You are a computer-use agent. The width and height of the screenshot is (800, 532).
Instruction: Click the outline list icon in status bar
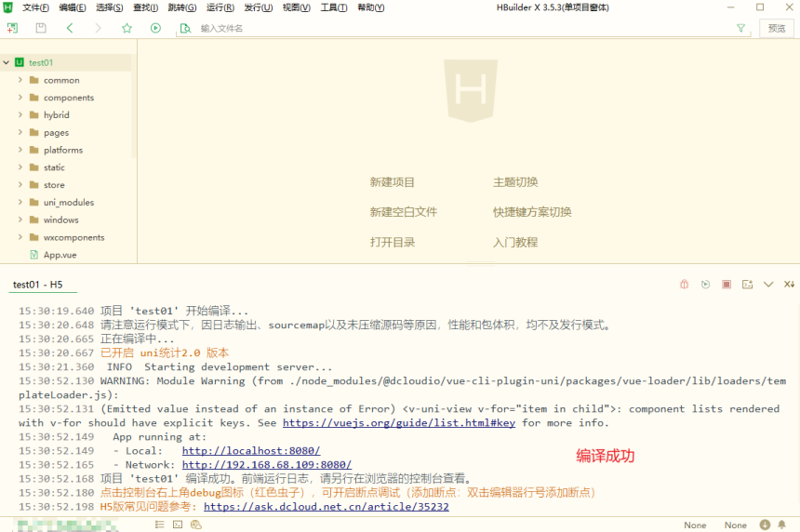click(160, 525)
